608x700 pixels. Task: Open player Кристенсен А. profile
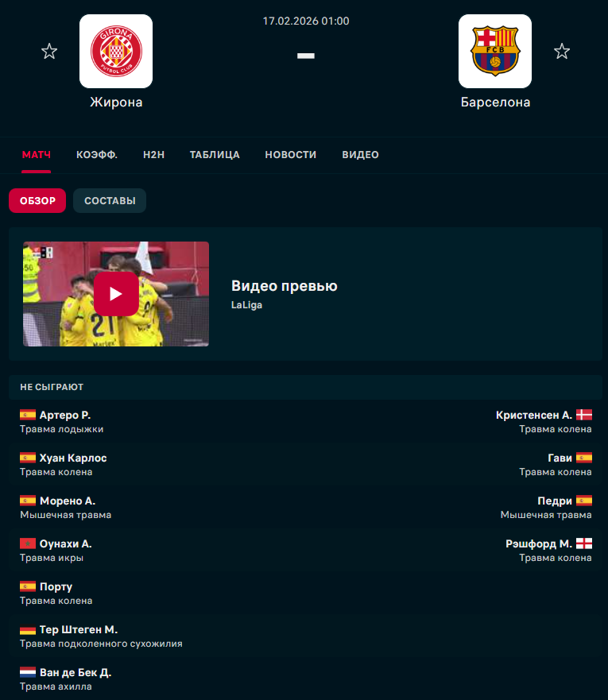point(534,415)
